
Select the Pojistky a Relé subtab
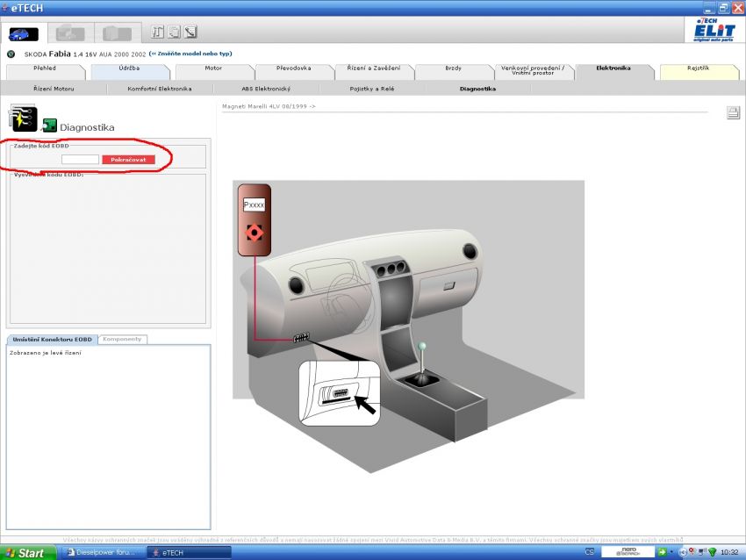[372, 89]
